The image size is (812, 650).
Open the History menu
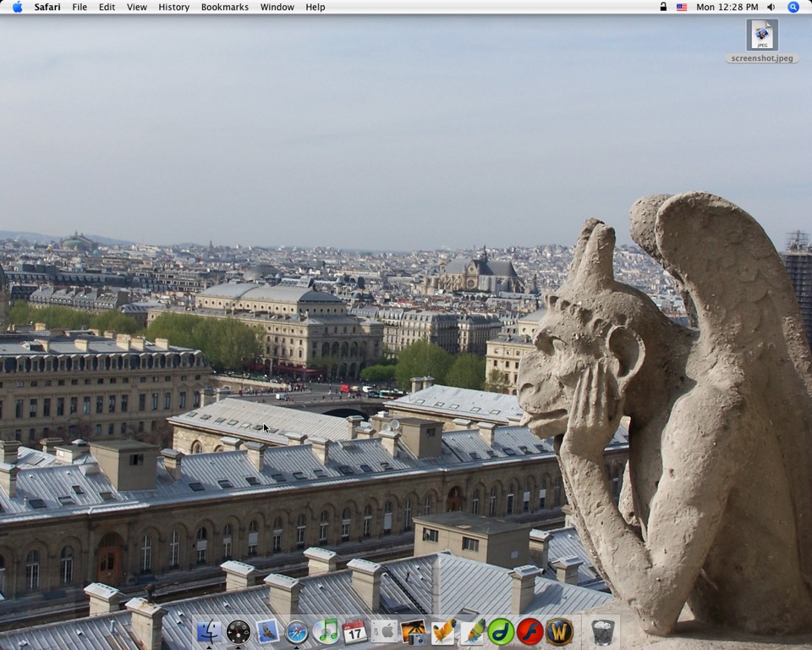coord(173,7)
